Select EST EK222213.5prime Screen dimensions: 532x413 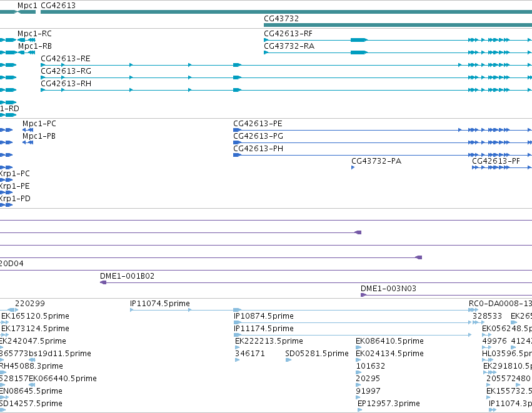click(269, 341)
